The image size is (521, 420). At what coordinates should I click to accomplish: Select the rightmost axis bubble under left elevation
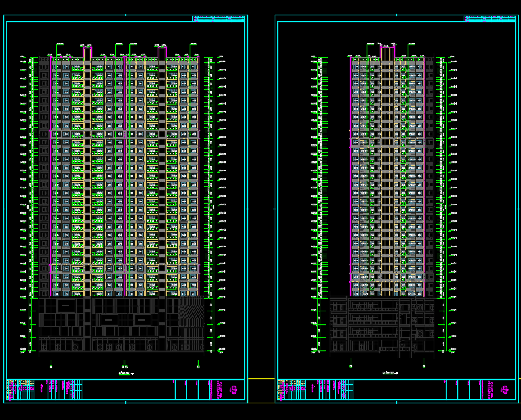tap(199, 367)
